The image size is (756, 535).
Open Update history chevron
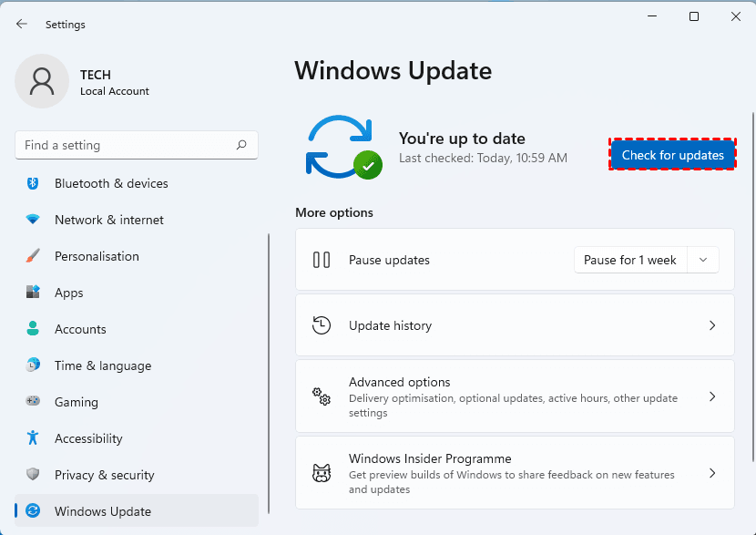pyautogui.click(x=712, y=325)
